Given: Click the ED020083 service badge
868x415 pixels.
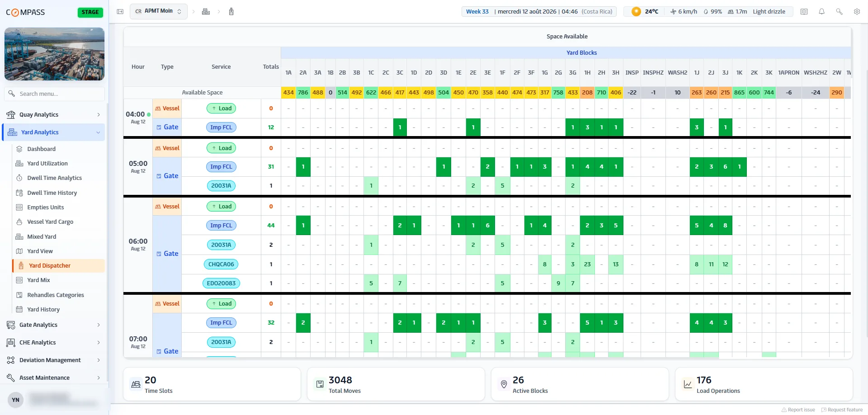Looking at the screenshot, I should [221, 283].
